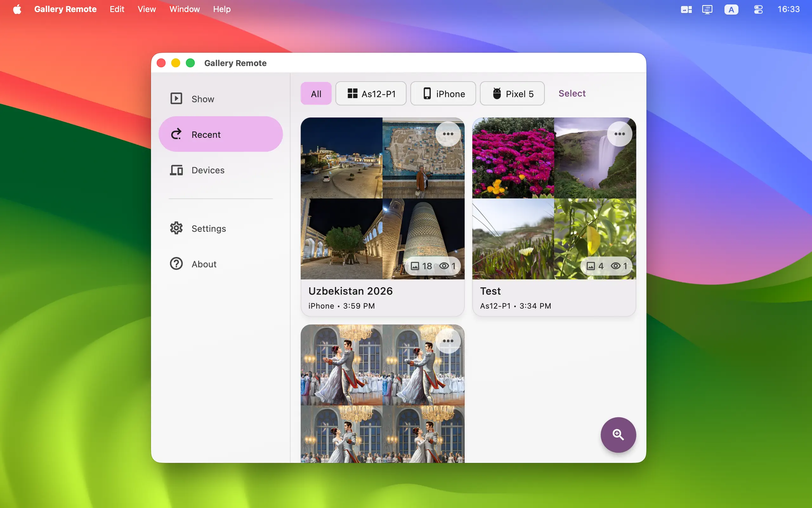Open Settings from the sidebar
Screen dimensions: 812x508
[x=220, y=228]
